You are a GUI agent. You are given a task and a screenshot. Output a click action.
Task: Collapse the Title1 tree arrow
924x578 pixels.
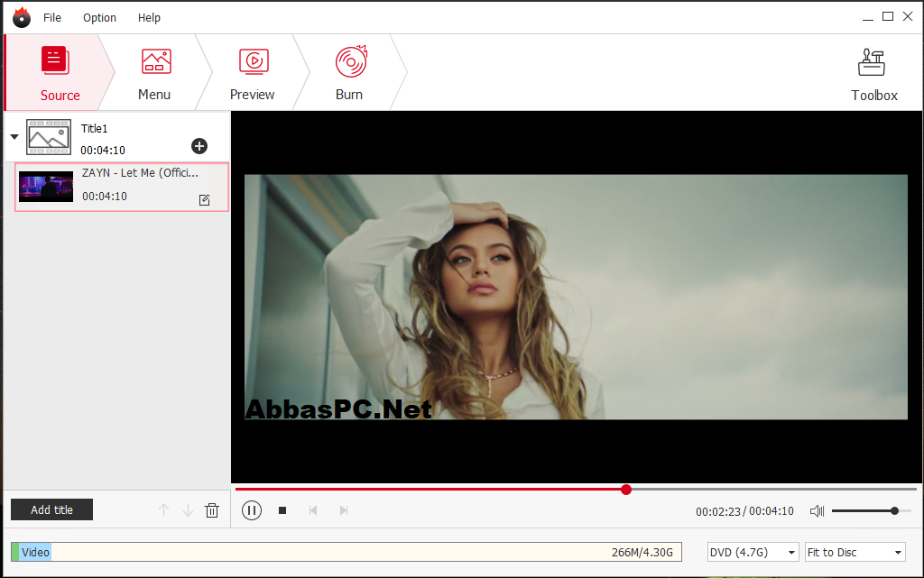14,136
